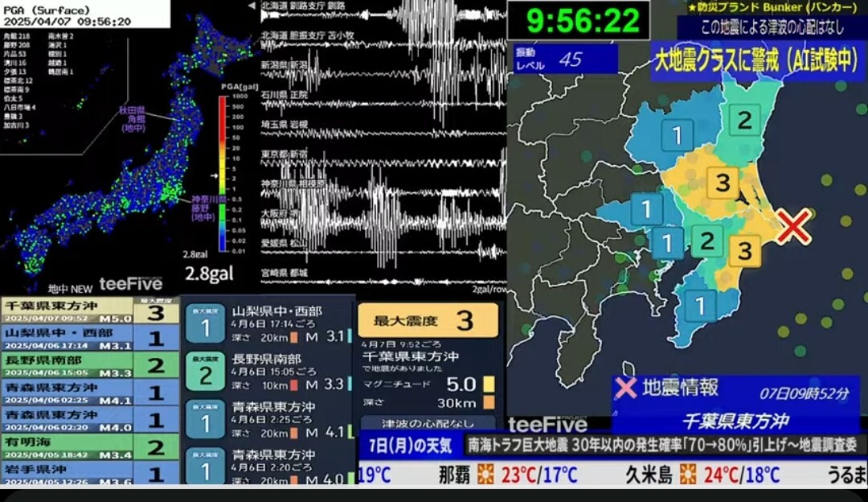Click the X icon beside 地震情報 heading
868x502 pixels.
pos(625,389)
